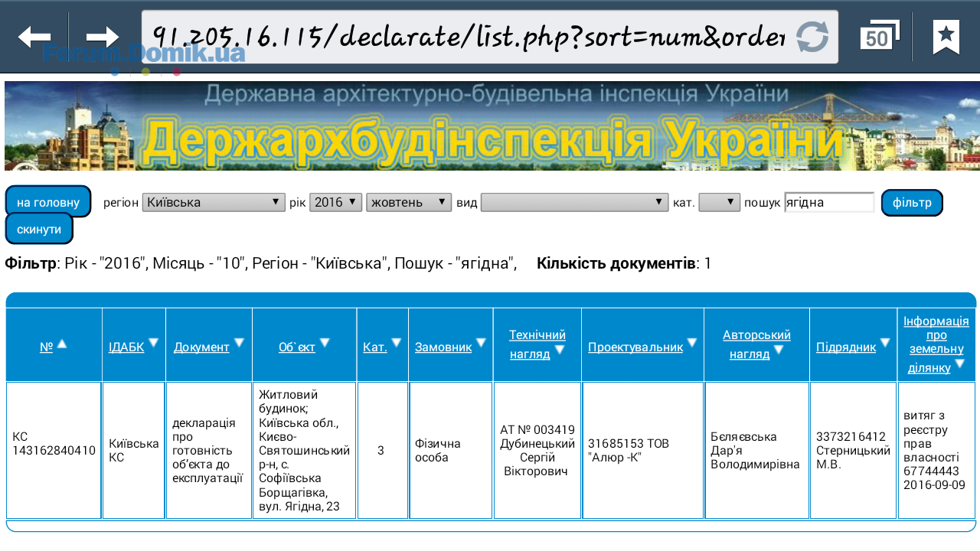
Task: Click the sort arrow beside ІДАБК
Action: (153, 343)
